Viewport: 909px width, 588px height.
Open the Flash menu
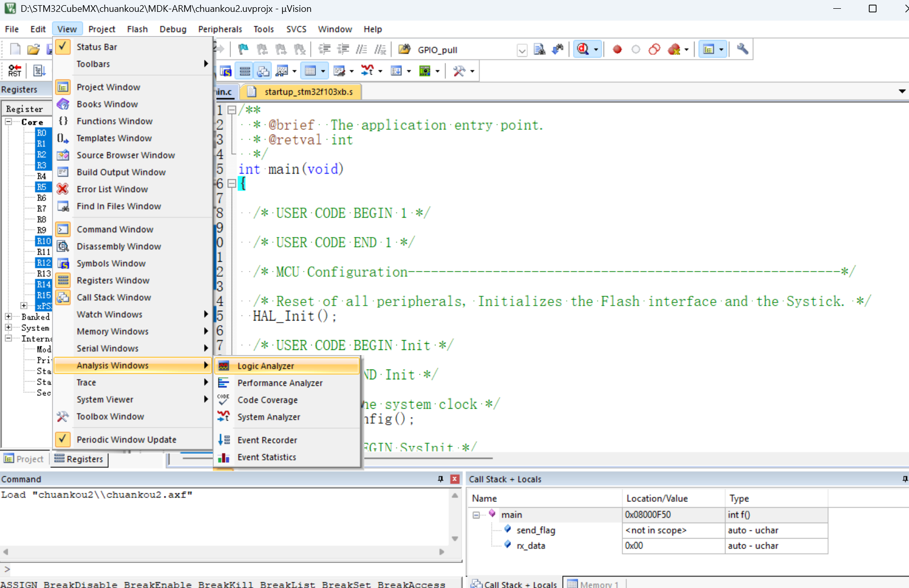tap(137, 29)
